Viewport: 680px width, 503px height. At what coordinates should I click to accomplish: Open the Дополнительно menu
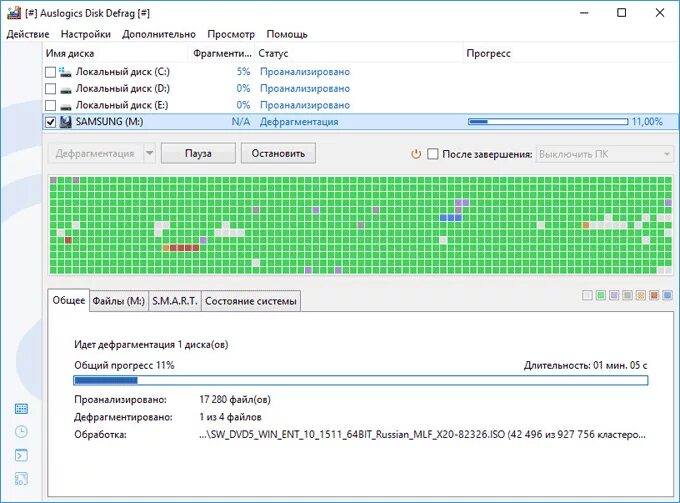point(159,34)
